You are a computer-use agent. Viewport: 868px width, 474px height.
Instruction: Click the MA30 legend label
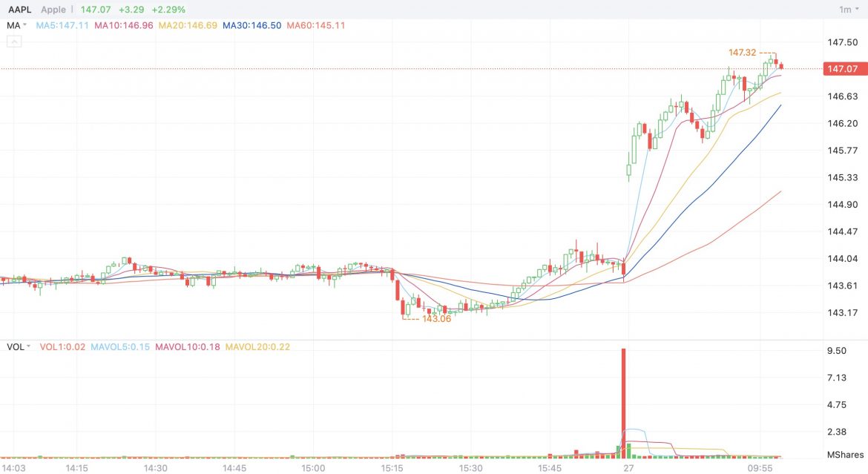coord(252,25)
